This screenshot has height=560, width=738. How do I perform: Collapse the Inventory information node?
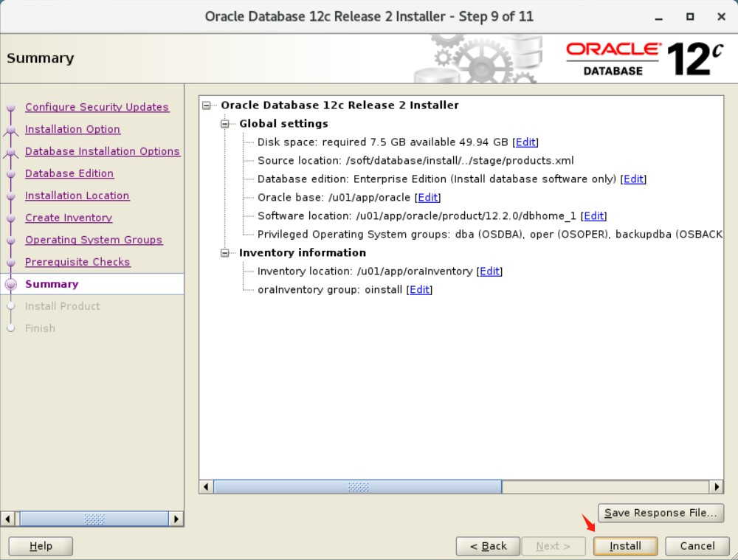point(225,253)
